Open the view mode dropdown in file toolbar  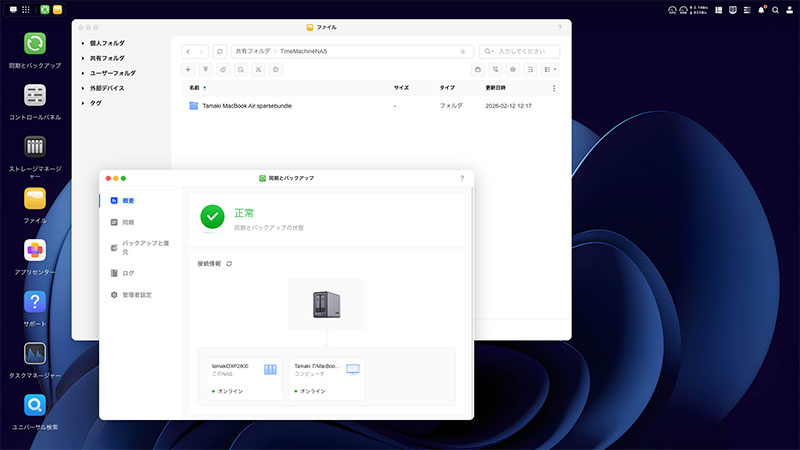(x=551, y=70)
